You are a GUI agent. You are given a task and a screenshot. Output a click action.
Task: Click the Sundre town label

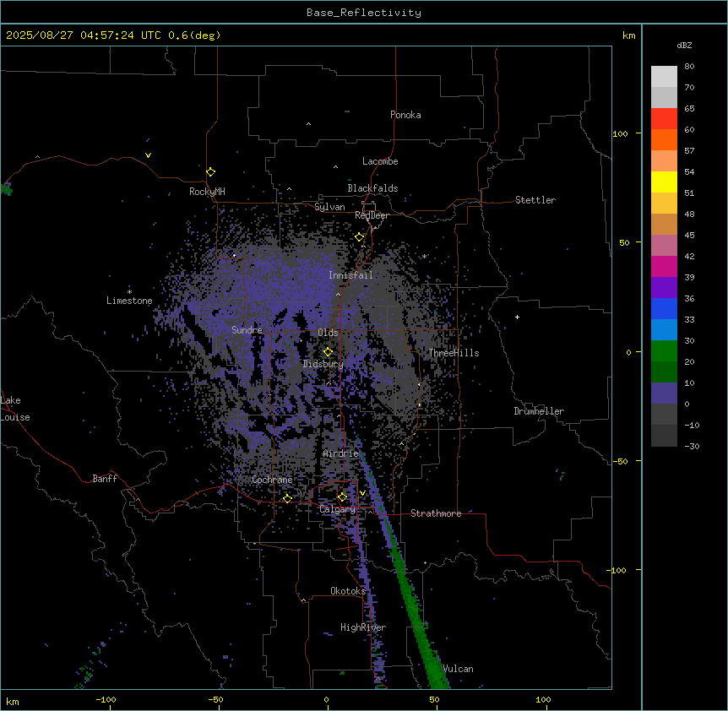[x=247, y=330]
